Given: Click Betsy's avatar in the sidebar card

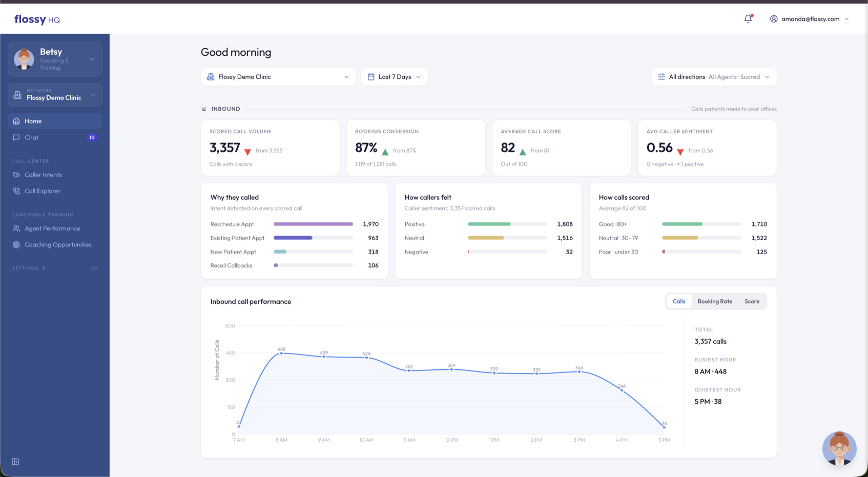Looking at the screenshot, I should pos(24,59).
